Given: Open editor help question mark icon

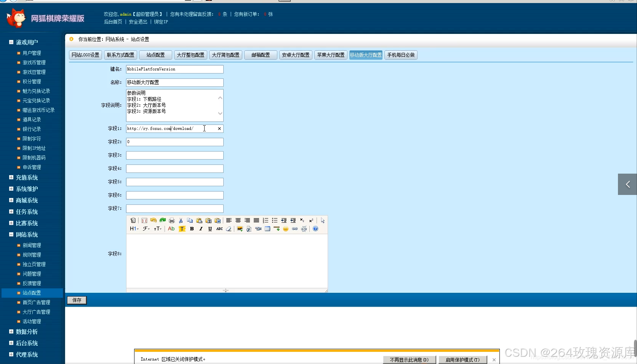Looking at the screenshot, I should pos(315,229).
